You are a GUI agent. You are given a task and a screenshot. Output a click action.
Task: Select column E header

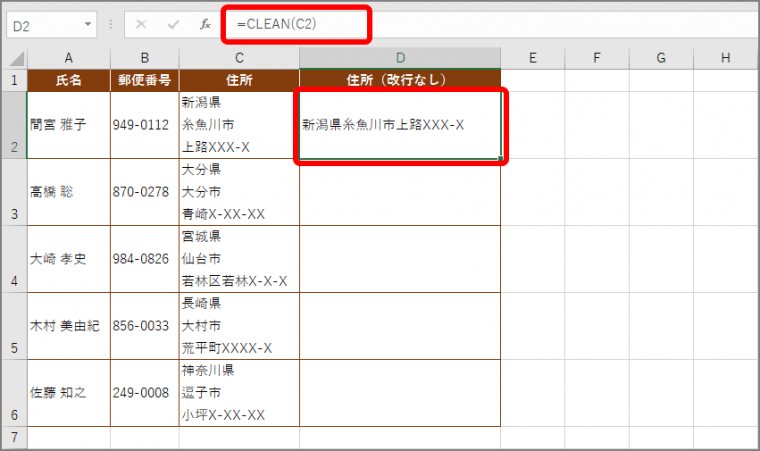coord(533,58)
